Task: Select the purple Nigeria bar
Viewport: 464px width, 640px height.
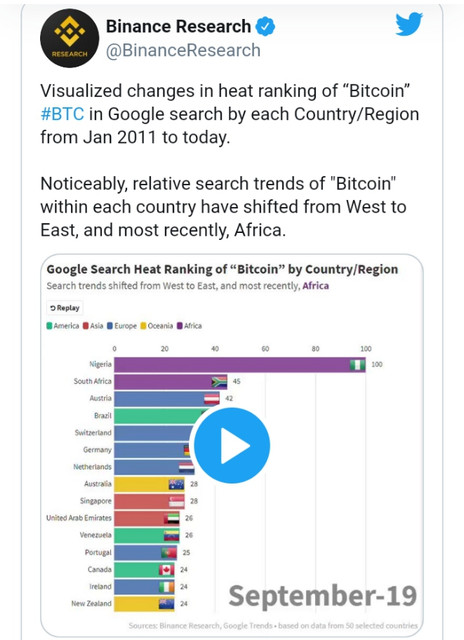Action: [x=240, y=364]
